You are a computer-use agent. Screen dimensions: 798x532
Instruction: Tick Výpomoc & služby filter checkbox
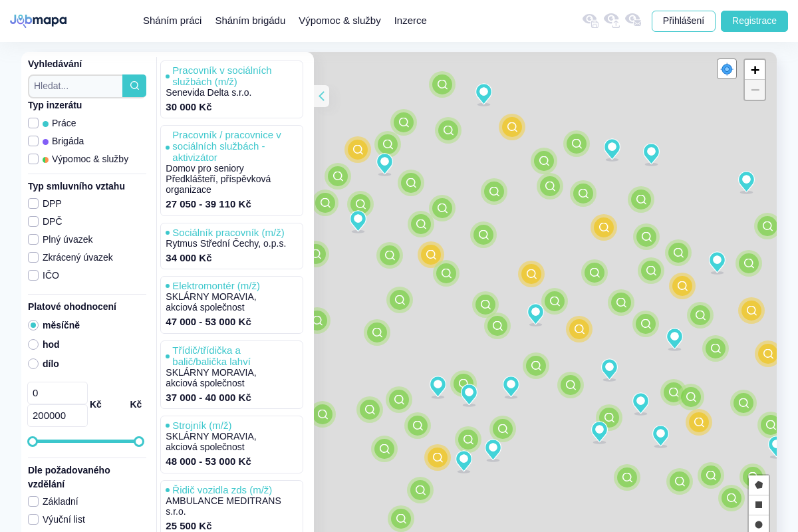pyautogui.click(x=33, y=159)
